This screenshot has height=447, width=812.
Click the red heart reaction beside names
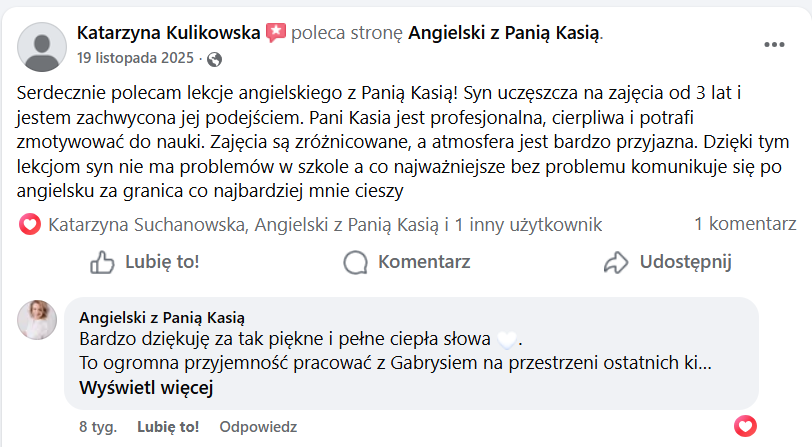tap(30, 224)
